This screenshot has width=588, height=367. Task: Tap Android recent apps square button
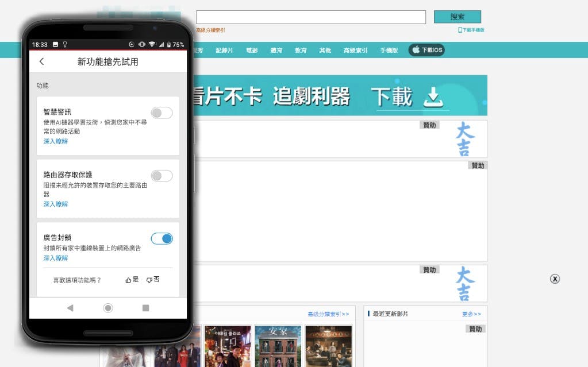tap(146, 308)
